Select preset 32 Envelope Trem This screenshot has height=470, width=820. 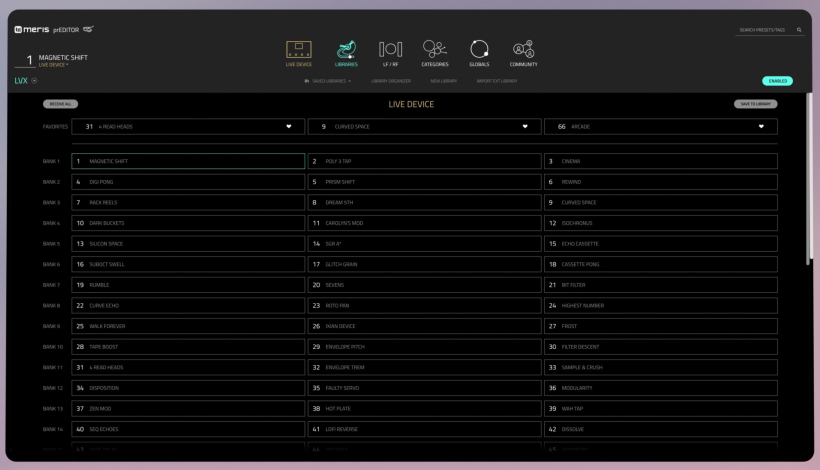(425, 368)
